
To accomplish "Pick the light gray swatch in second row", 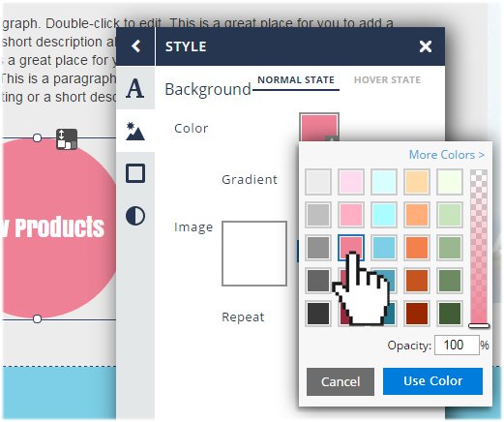I will click(318, 215).
